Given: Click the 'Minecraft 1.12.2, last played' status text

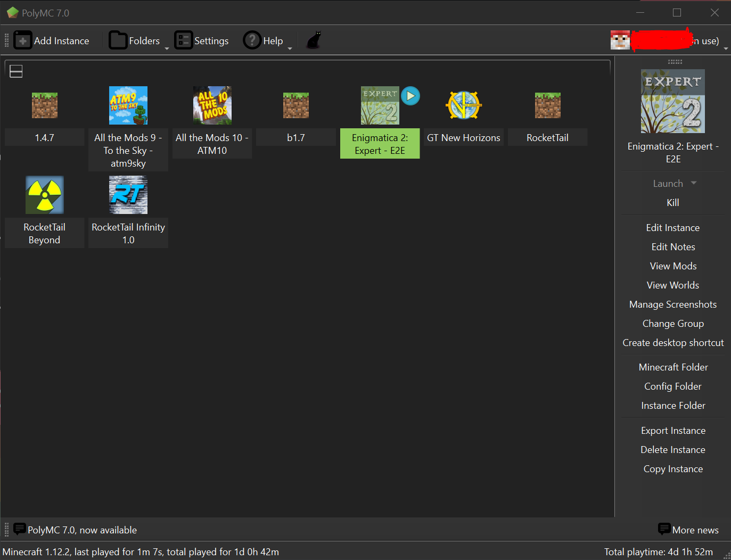Looking at the screenshot, I should [x=141, y=552].
